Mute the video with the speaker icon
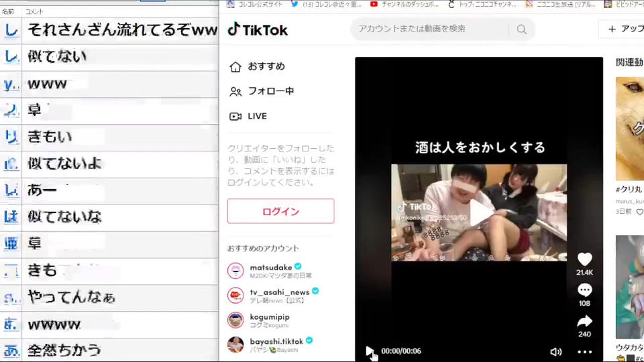The width and height of the screenshot is (644, 362). [555, 352]
